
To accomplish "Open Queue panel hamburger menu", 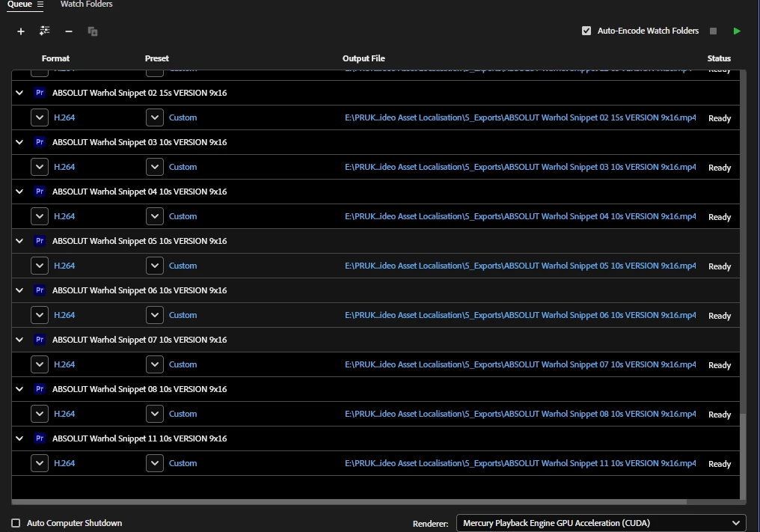I will click(40, 4).
